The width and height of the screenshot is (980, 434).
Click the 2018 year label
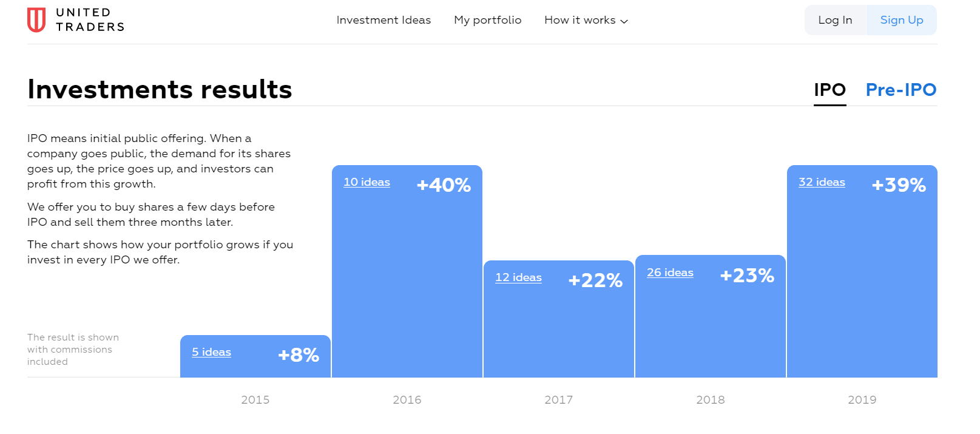tap(711, 399)
